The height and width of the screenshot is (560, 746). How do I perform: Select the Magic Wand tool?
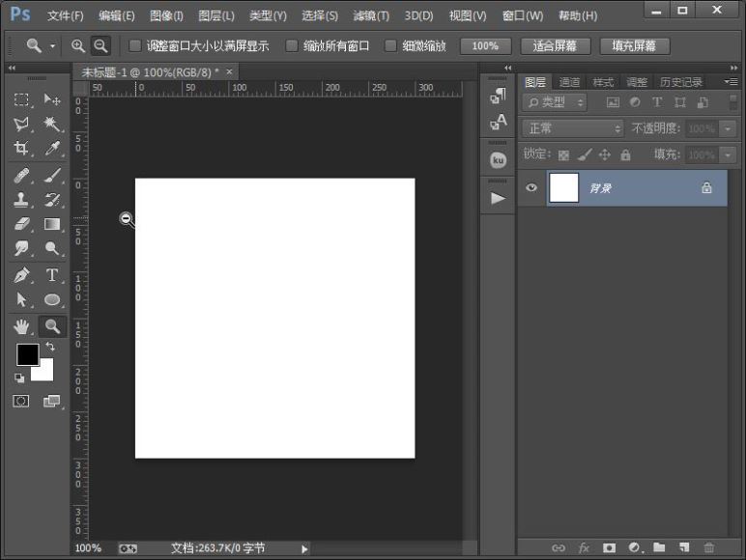(x=52, y=124)
